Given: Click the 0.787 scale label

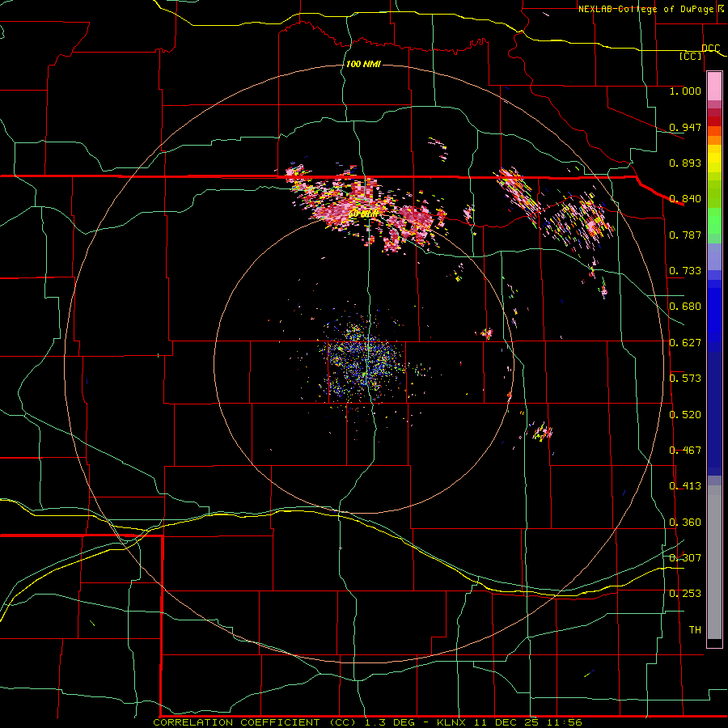Looking at the screenshot, I should tap(685, 235).
